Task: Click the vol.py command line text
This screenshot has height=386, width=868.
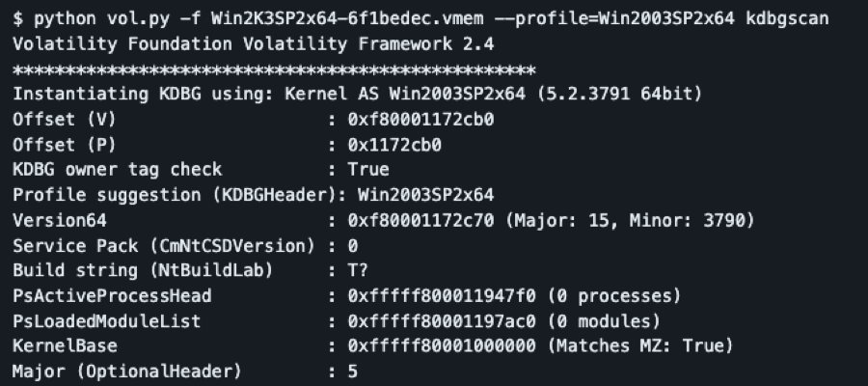Action: click(420, 19)
